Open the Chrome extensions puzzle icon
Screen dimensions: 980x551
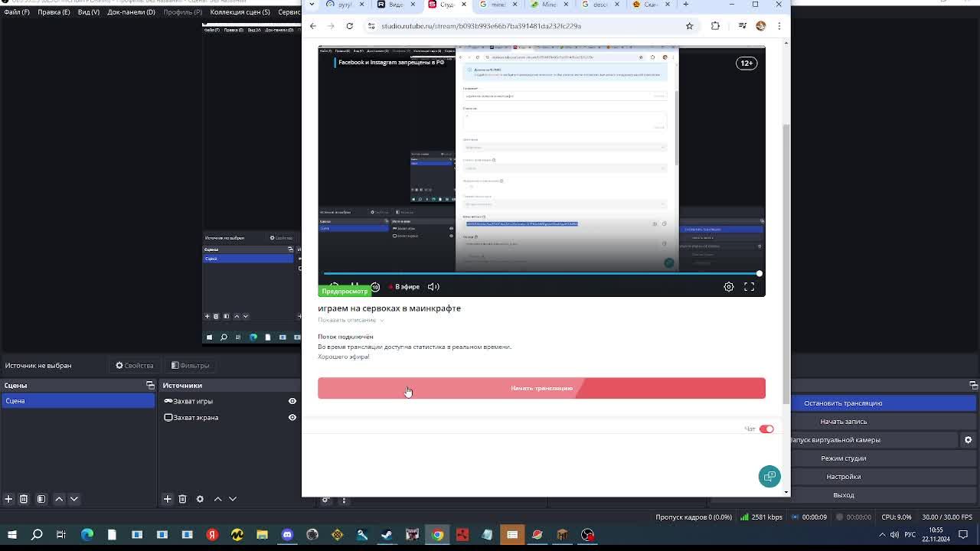pos(715,26)
